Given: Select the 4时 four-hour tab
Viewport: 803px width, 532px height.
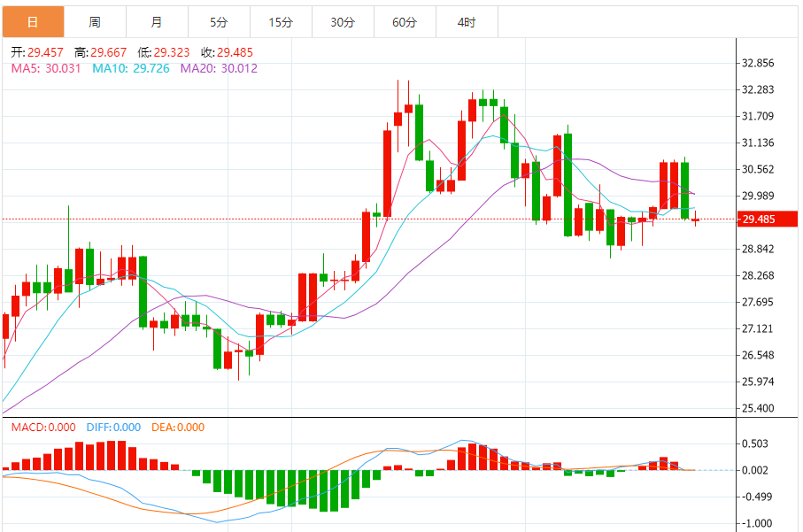Looking at the screenshot, I should pos(467,22).
